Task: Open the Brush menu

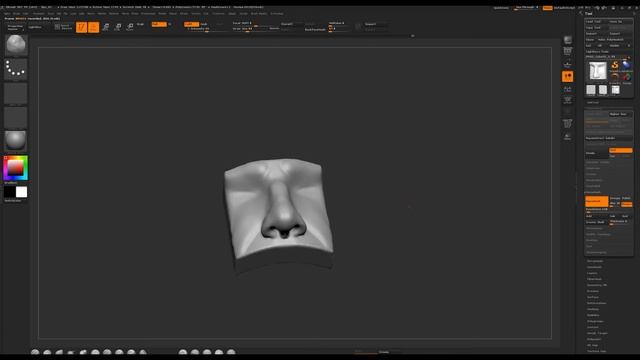Action: click(16, 13)
